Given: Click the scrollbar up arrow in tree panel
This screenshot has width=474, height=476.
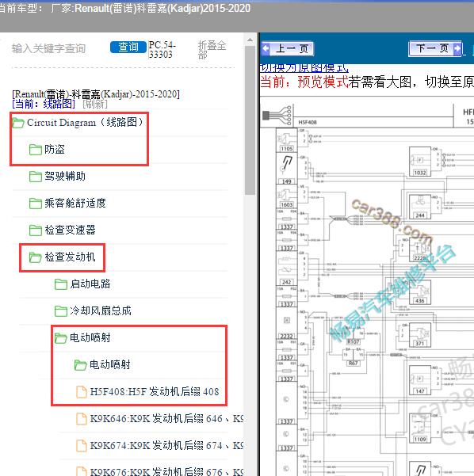Looking at the screenshot, I should (x=250, y=40).
